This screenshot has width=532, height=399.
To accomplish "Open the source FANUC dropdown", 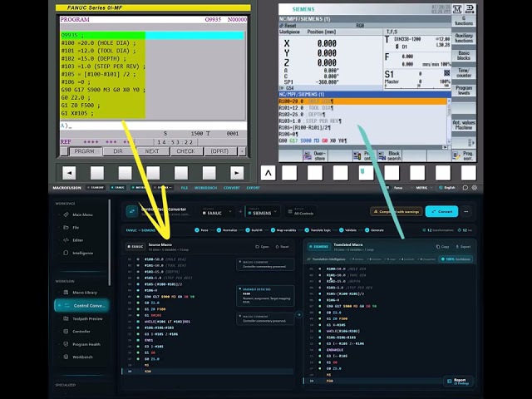I will point(217,211).
